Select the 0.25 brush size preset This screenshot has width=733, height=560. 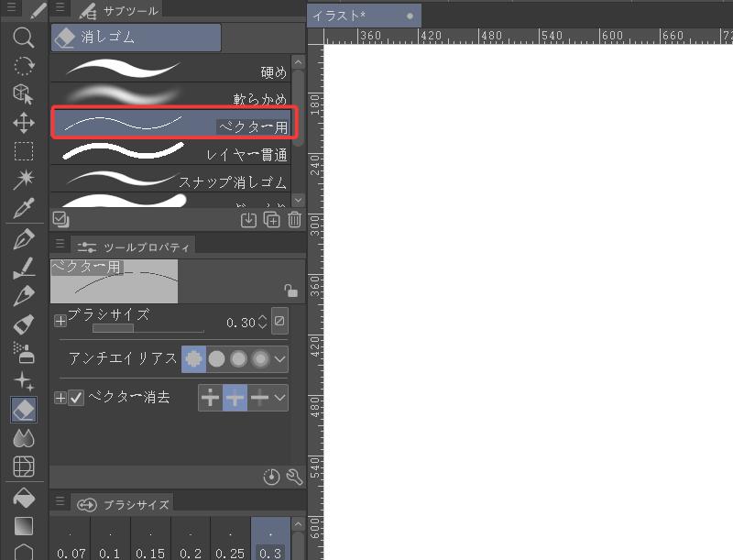click(231, 539)
